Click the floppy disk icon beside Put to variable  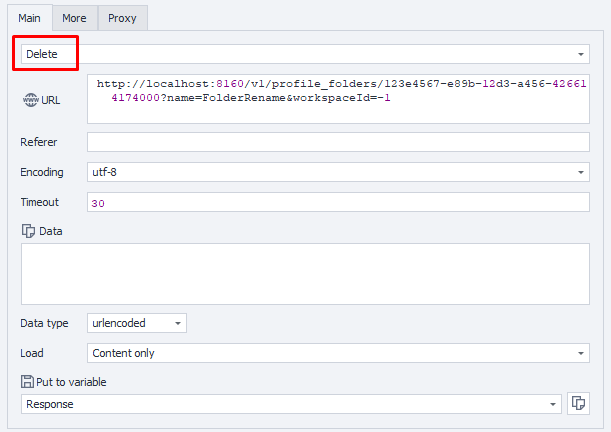28,381
